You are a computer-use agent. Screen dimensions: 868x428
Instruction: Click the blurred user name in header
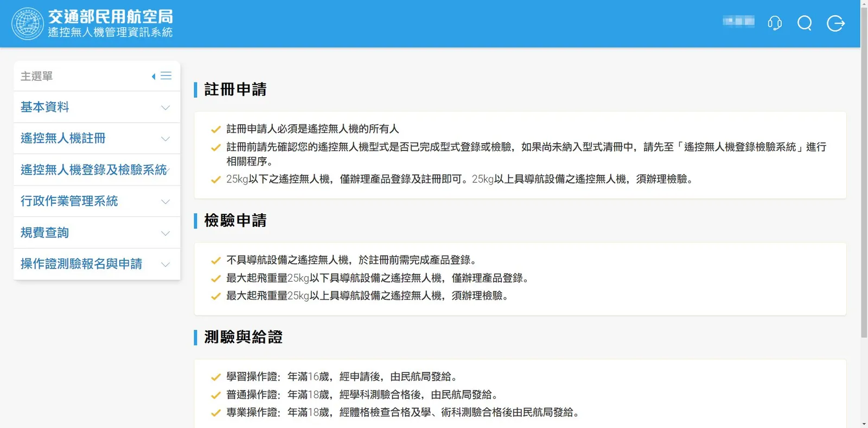738,22
